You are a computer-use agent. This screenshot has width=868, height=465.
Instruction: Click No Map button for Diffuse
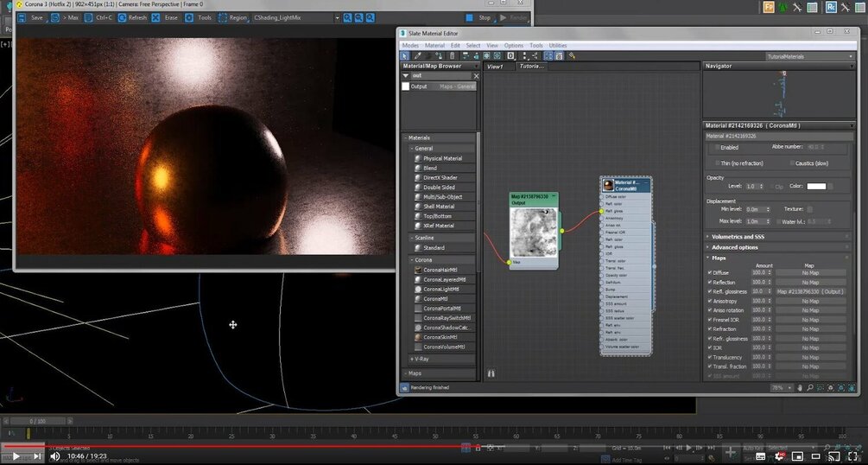point(810,272)
